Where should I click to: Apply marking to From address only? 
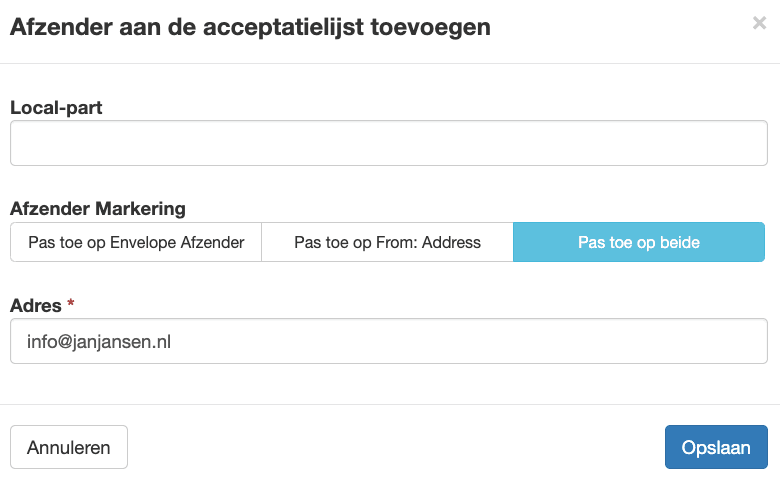point(387,242)
